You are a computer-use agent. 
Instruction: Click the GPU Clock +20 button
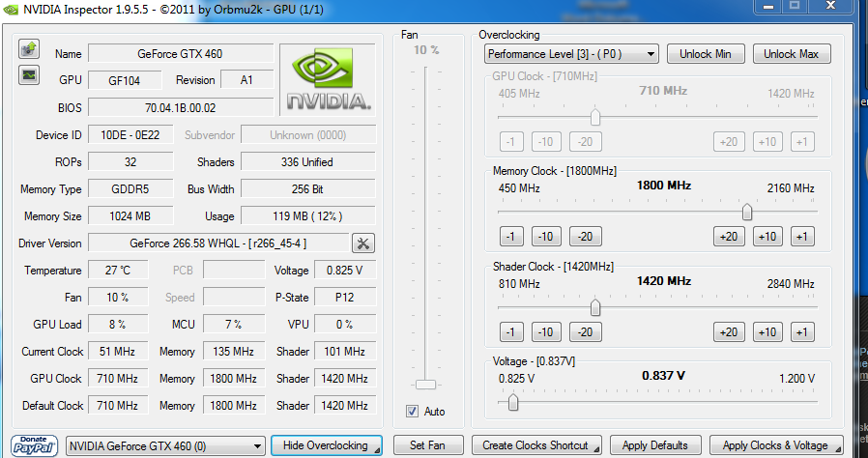[729, 142]
